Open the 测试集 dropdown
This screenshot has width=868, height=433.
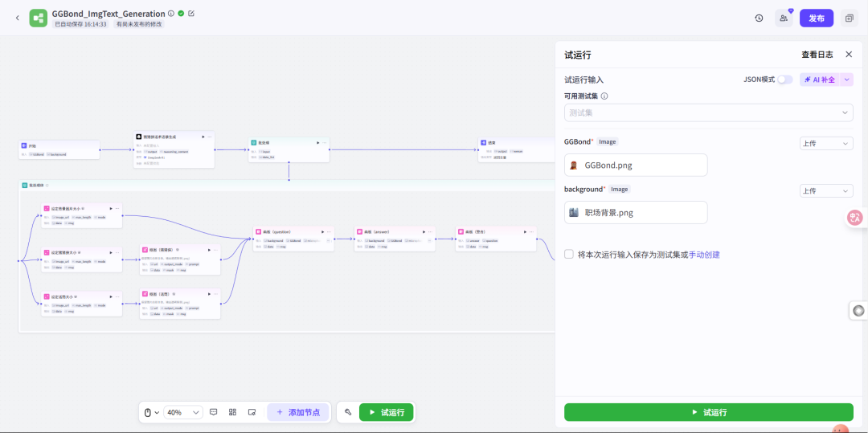709,112
